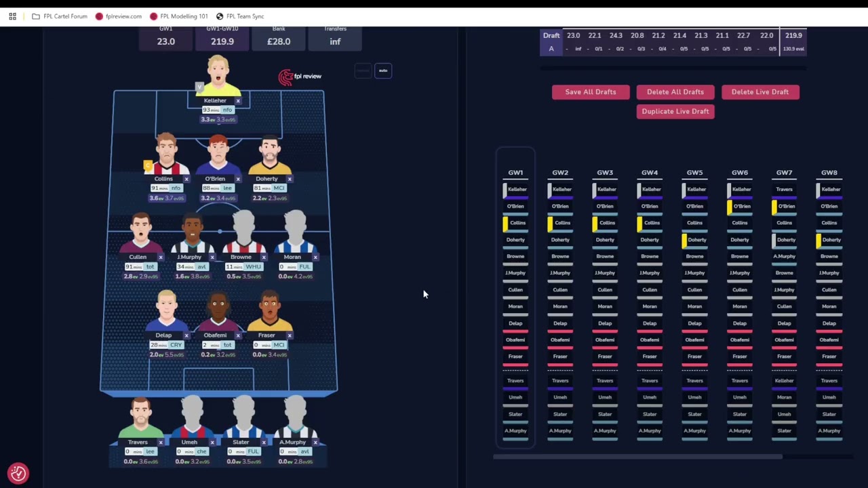The height and width of the screenshot is (488, 868).
Task: Select the GW2 column header
Action: [x=560, y=173]
